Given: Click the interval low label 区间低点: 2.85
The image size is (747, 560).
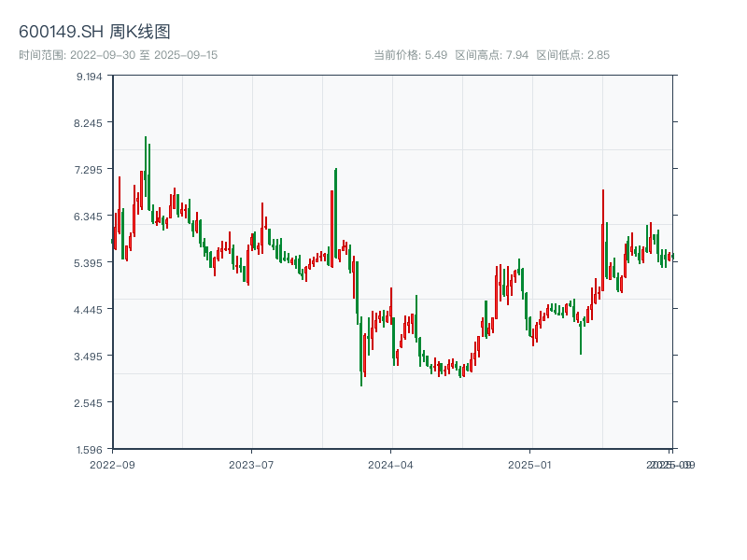Looking at the screenshot, I should 573,55.
